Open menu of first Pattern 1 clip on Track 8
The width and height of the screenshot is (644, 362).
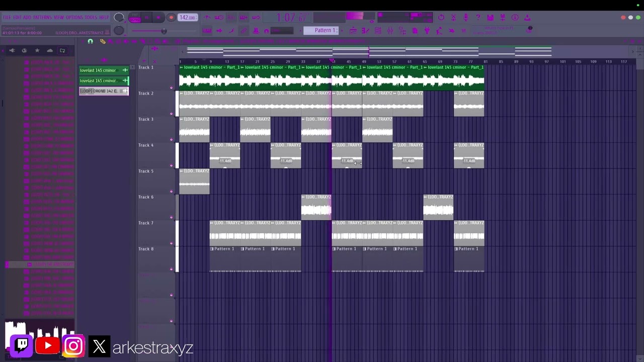[212, 249]
